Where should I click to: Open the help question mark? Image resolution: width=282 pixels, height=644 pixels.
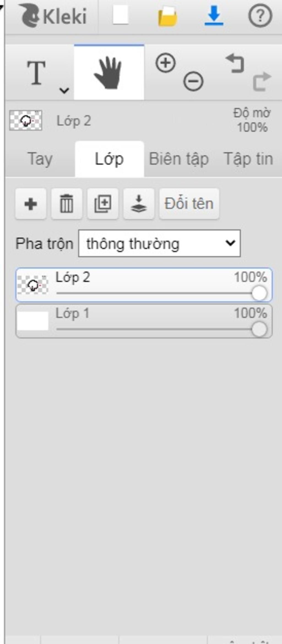click(x=260, y=16)
